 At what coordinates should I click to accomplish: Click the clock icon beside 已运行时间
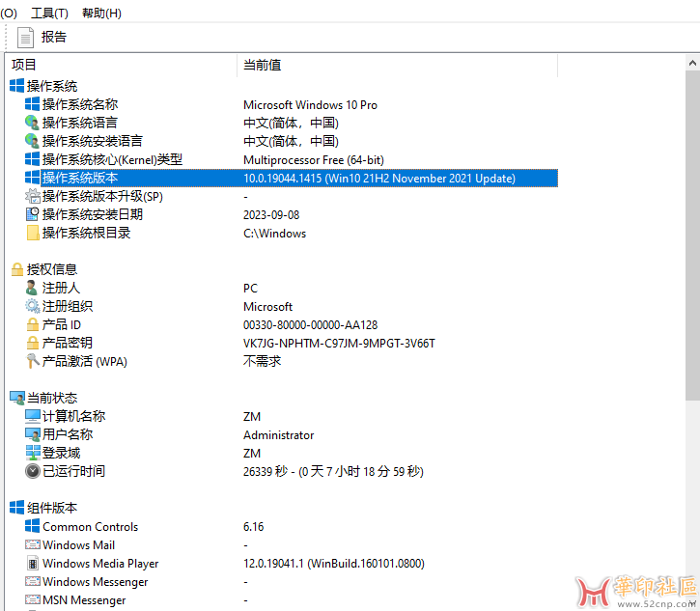pyautogui.click(x=32, y=471)
